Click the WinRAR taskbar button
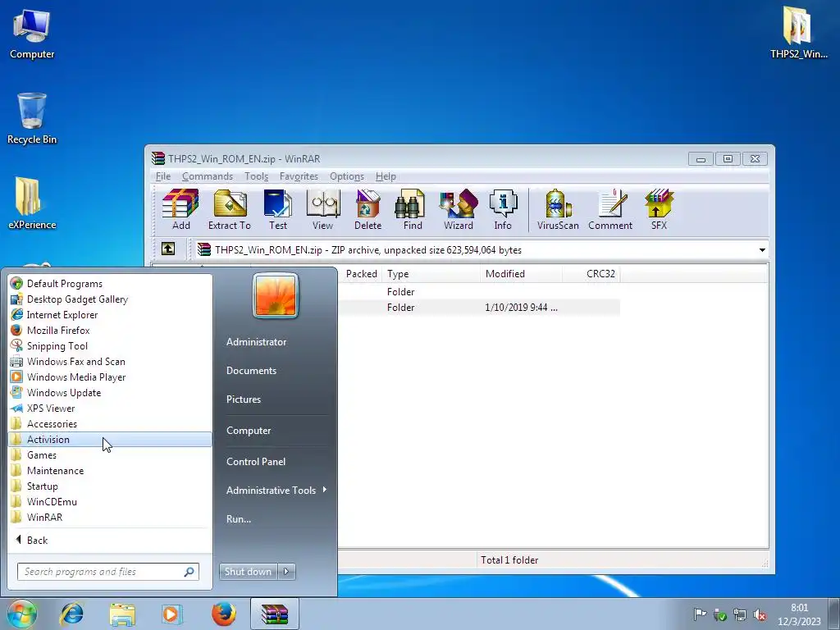Viewport: 840px width, 630px height. [274, 614]
